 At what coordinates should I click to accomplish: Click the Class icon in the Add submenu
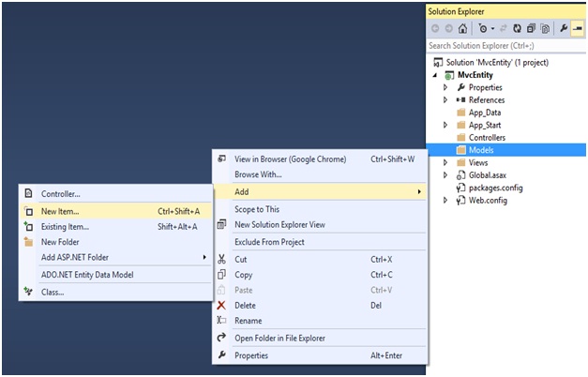pyautogui.click(x=27, y=292)
